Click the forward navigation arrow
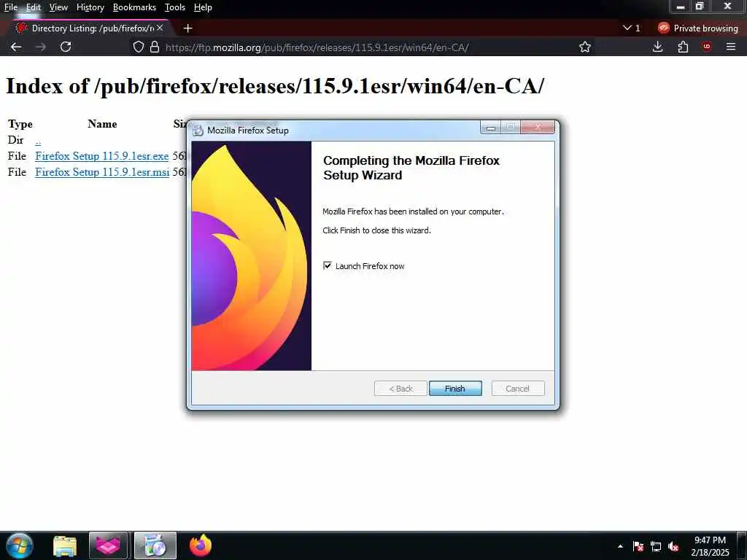 (x=41, y=47)
